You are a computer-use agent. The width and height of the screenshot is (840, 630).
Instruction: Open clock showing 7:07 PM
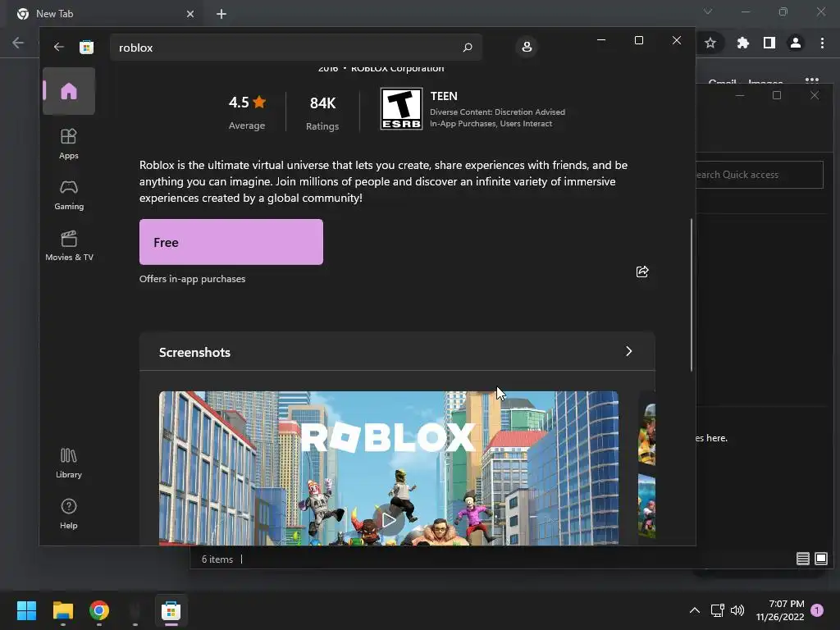(780, 610)
